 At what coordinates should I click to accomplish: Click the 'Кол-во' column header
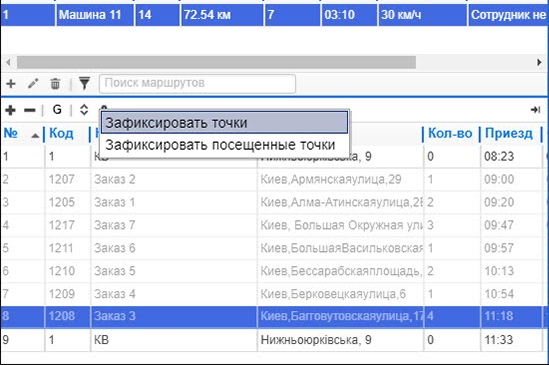(451, 133)
